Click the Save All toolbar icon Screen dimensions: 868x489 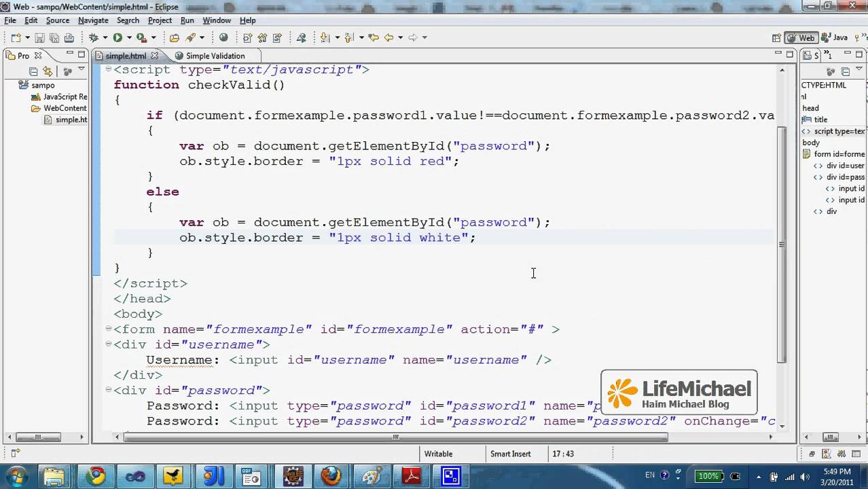tap(54, 38)
